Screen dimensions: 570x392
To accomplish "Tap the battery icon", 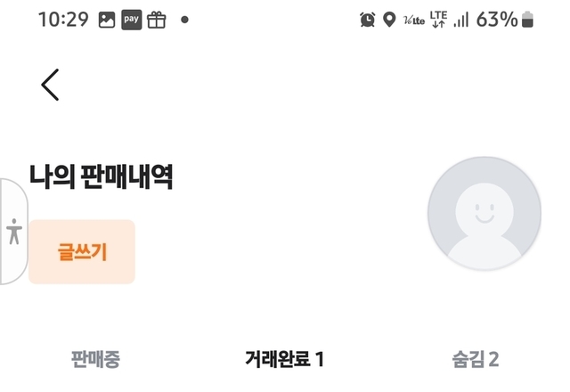I will [x=528, y=20].
